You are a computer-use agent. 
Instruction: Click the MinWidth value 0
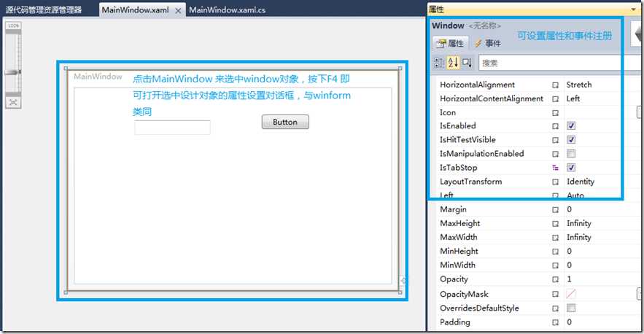pyautogui.click(x=570, y=265)
